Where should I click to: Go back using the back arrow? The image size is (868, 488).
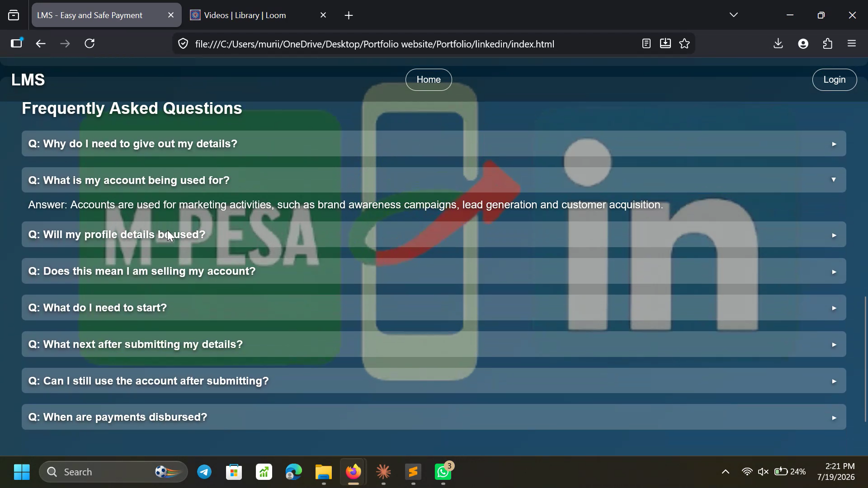pos(41,43)
